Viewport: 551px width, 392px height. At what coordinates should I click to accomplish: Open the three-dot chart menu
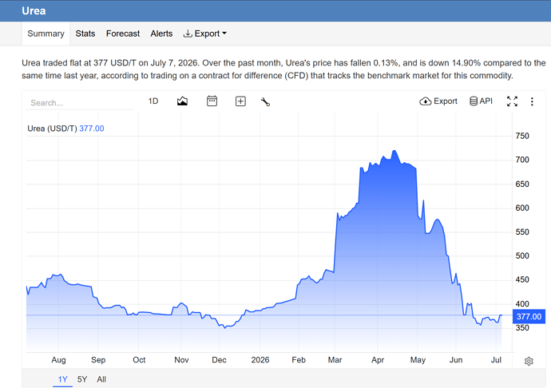tap(532, 101)
